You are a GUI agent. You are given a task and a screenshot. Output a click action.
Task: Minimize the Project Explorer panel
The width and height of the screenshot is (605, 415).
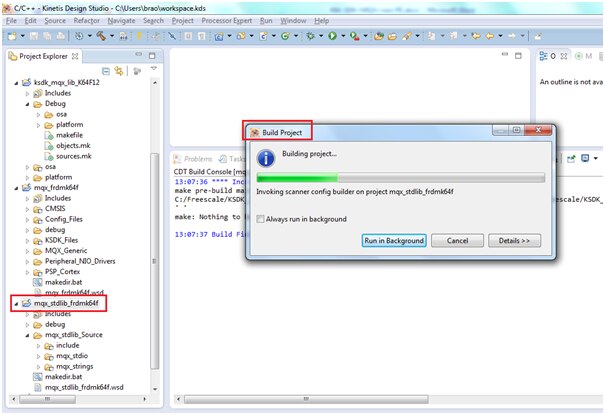coord(139,55)
